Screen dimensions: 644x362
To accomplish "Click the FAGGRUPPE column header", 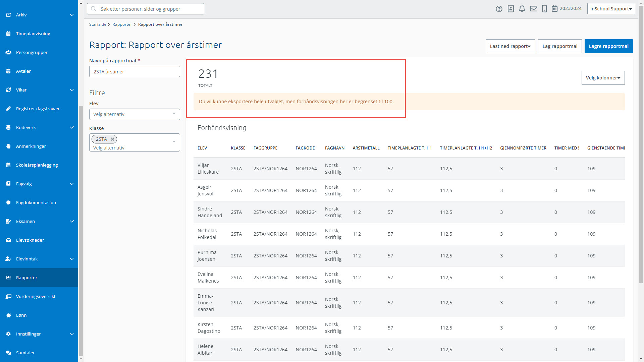I will tap(265, 148).
